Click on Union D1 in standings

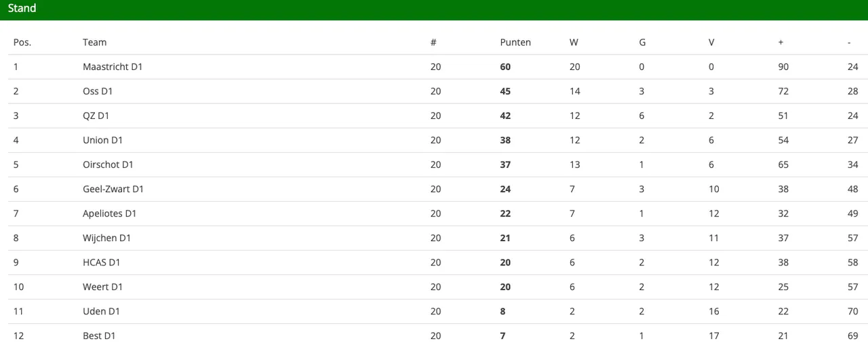click(x=102, y=140)
